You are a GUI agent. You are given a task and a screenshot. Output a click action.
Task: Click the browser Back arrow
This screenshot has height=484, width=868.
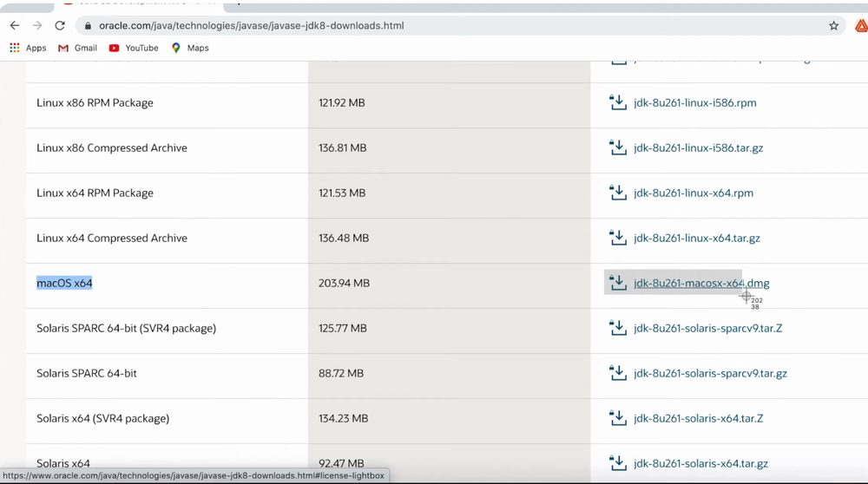tap(15, 25)
